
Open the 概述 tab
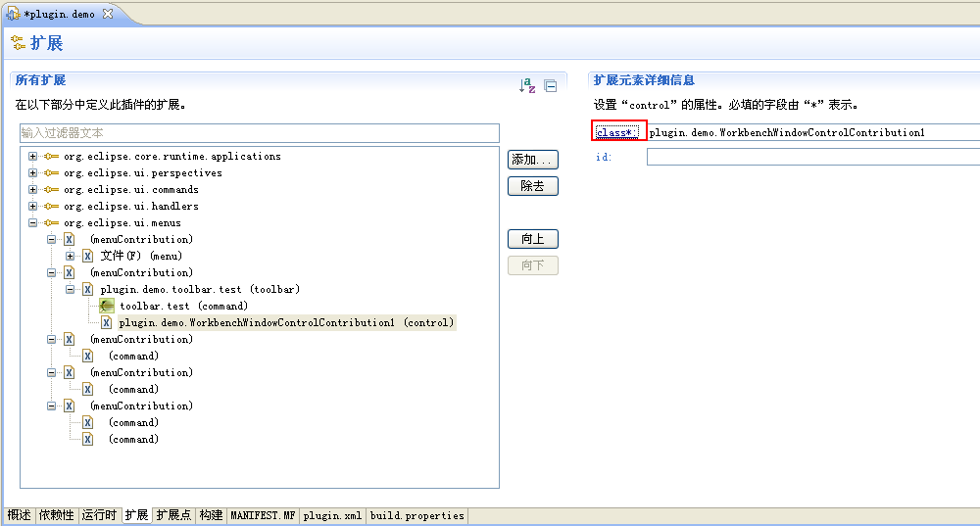[x=20, y=515]
